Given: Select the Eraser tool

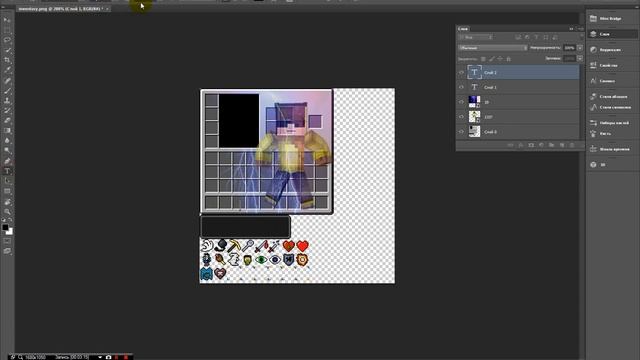Looking at the screenshot, I should click(7, 120).
